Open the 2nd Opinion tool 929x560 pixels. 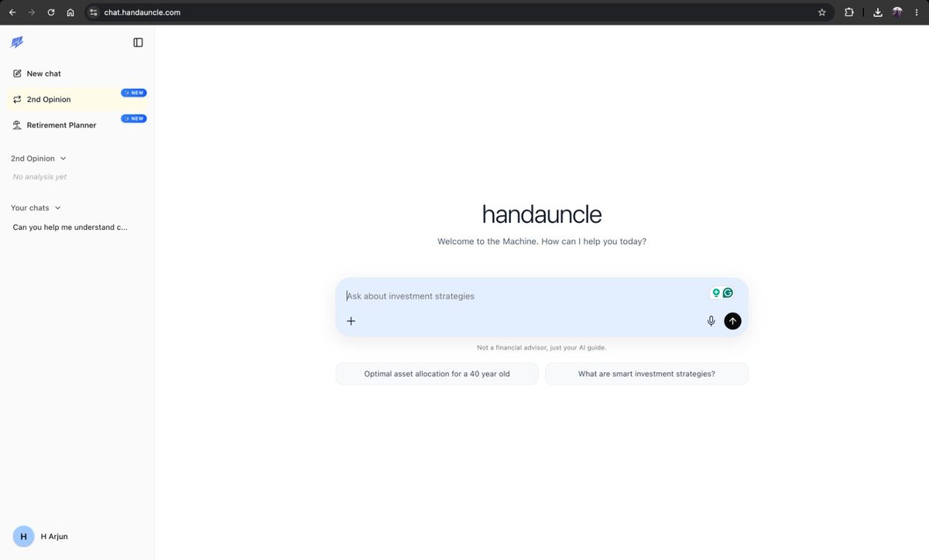point(77,99)
